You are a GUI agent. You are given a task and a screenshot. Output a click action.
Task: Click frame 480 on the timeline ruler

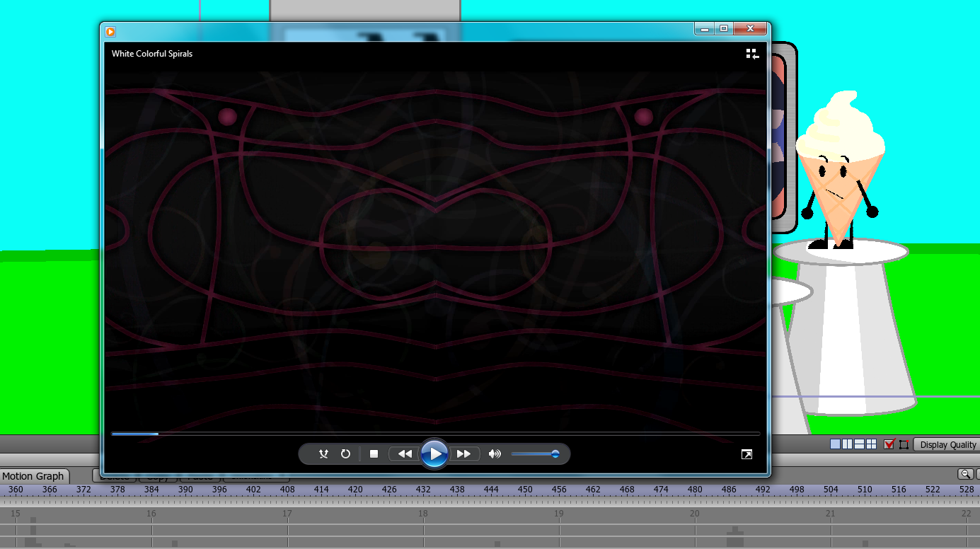tap(695, 489)
